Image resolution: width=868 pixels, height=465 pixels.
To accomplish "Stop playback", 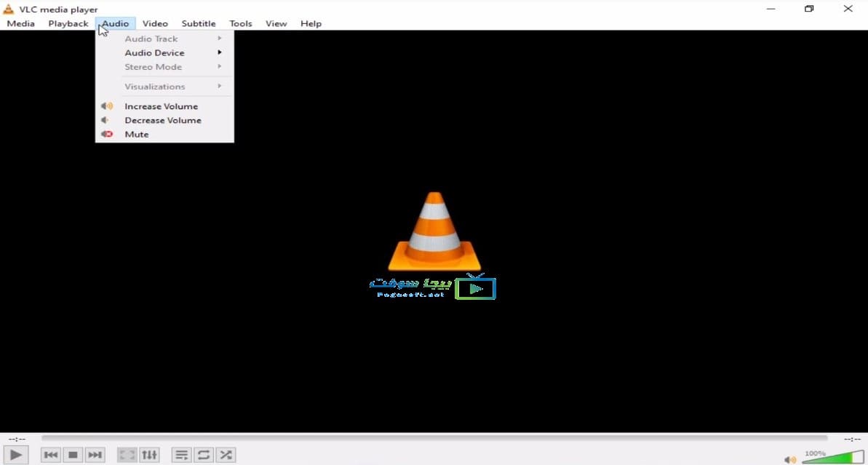I will 73,455.
